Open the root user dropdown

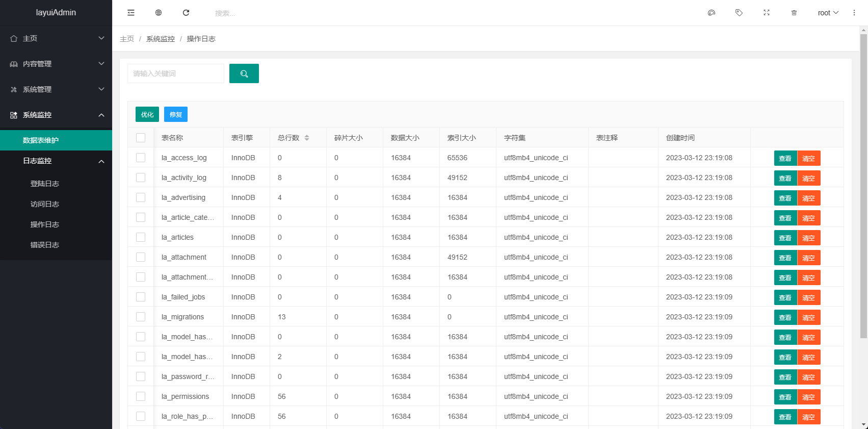pos(828,13)
